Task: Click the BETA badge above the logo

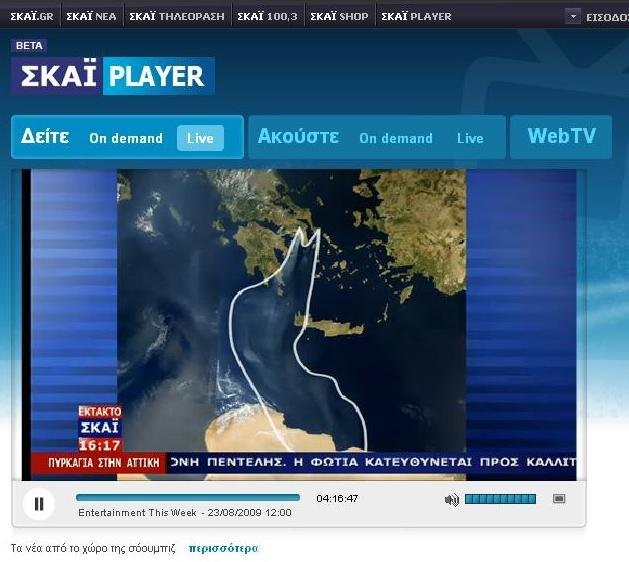Action: click(x=29, y=45)
